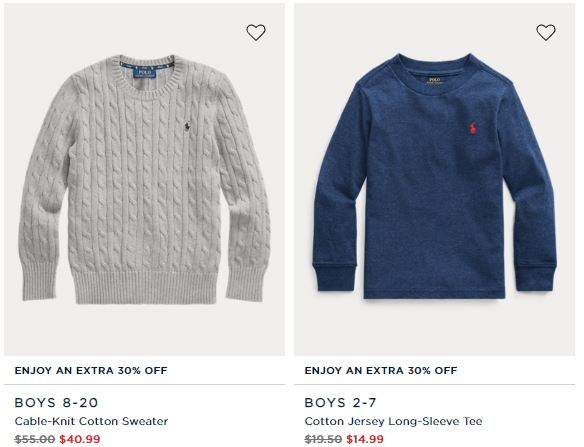This screenshot has width=584, height=447.
Task: Click the extra 30% off banner under sweater
Action: [91, 371]
